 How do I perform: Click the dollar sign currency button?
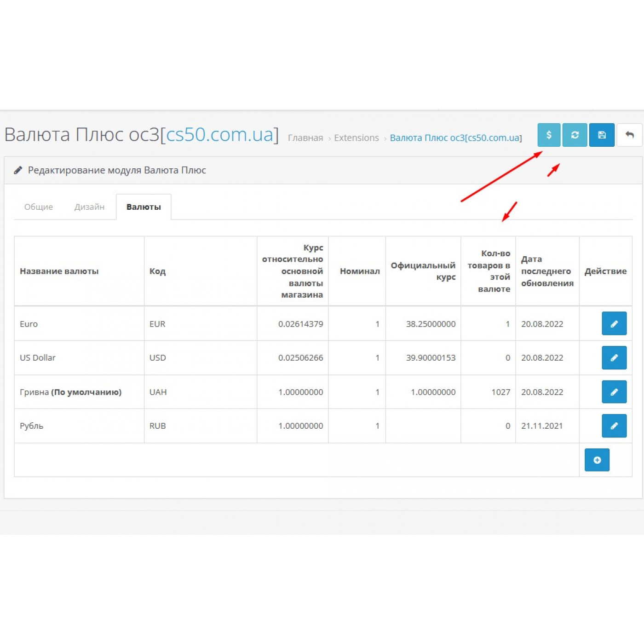548,135
